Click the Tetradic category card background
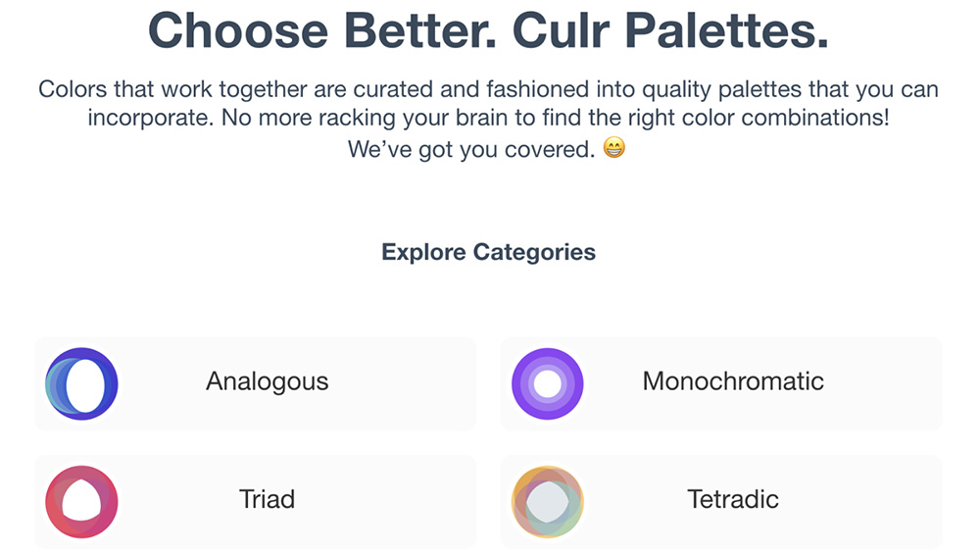 coord(721,502)
